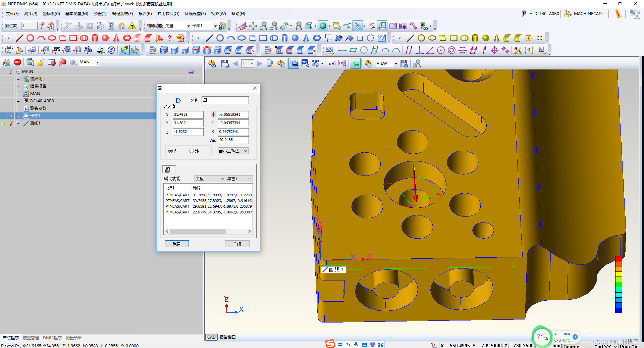
Task: Choose the red cylinder feature tool
Action: point(95,38)
